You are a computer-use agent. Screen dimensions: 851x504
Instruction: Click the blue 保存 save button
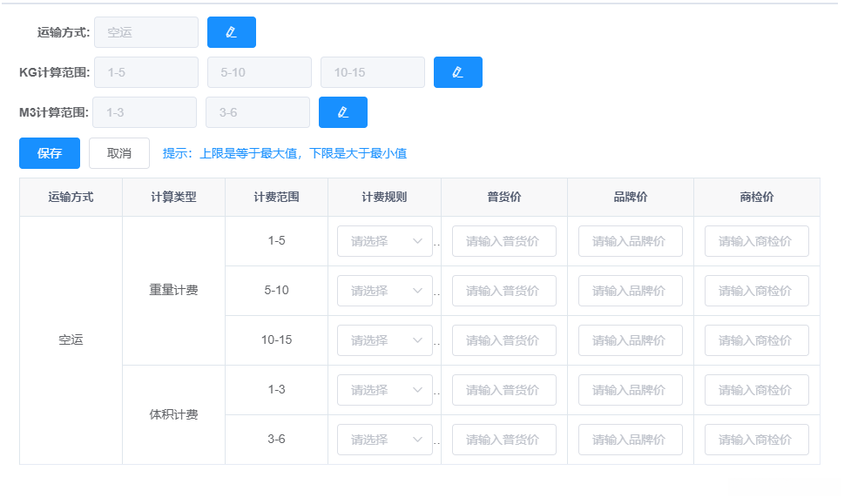coord(49,153)
